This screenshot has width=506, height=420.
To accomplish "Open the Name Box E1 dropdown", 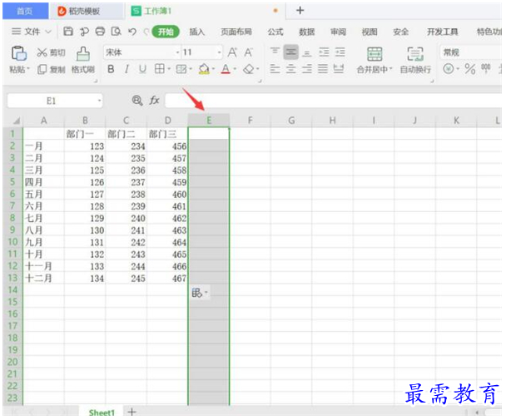I will coord(99,101).
